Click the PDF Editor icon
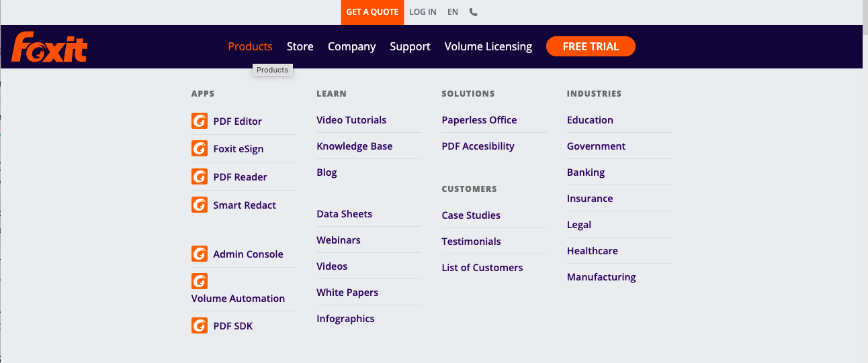The width and height of the screenshot is (868, 363). (x=200, y=121)
